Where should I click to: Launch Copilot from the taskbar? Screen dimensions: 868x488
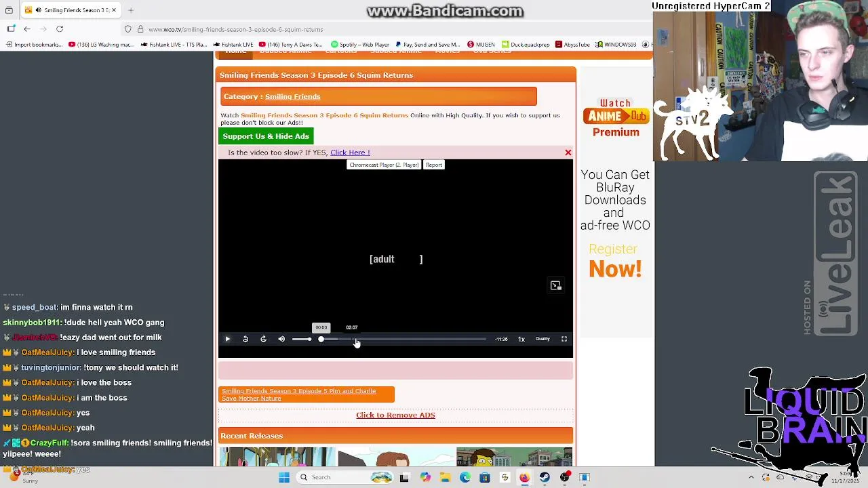tap(425, 477)
